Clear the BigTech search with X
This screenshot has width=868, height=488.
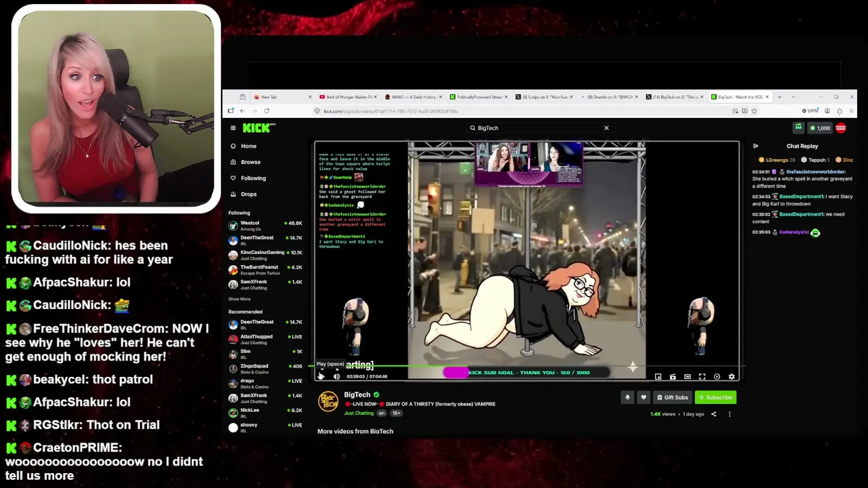[606, 127]
